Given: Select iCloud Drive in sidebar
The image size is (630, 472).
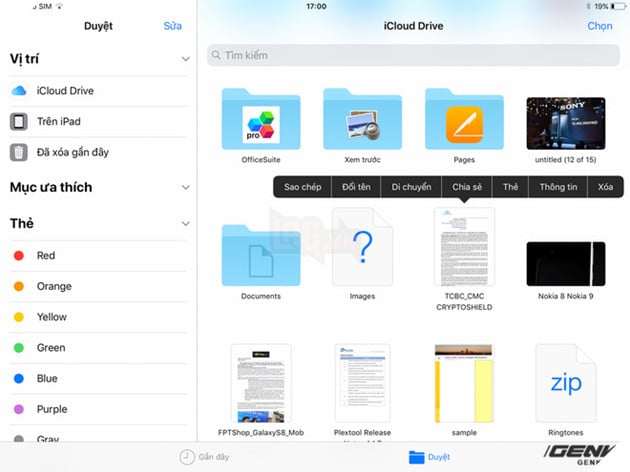Looking at the screenshot, I should pyautogui.click(x=65, y=91).
